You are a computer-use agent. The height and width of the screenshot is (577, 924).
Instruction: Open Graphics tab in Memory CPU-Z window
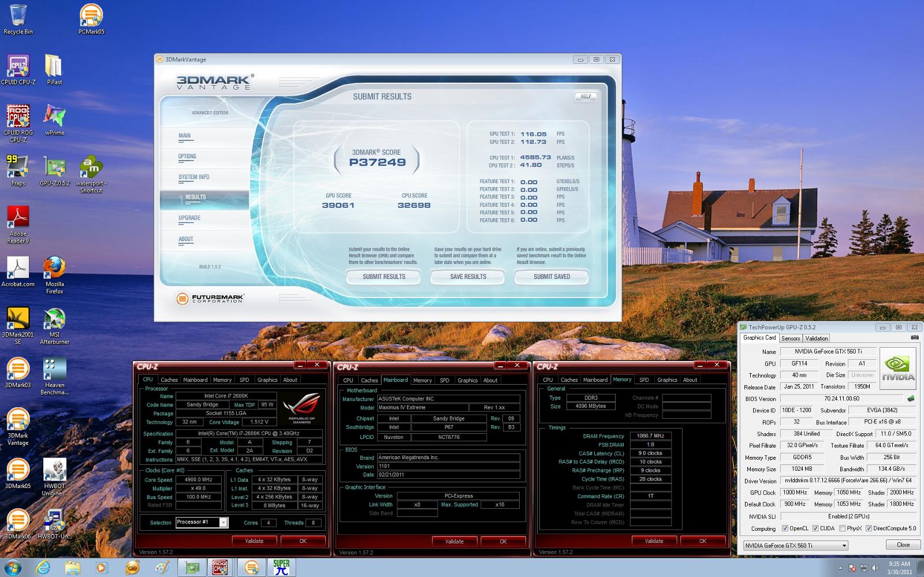(x=667, y=380)
